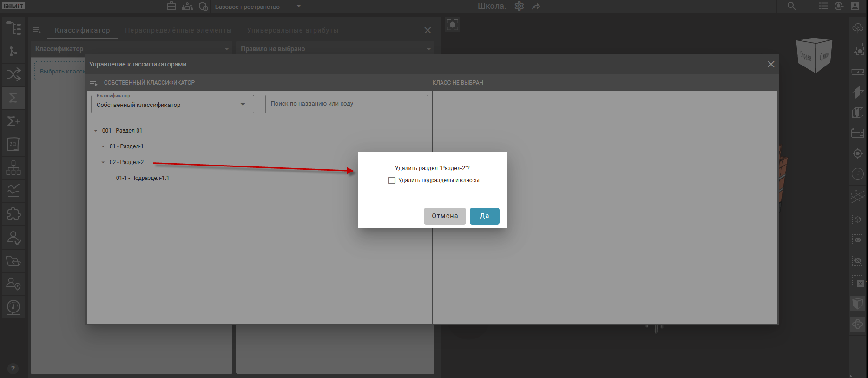Image resolution: width=868 pixels, height=378 pixels.
Task: Open the search magnifier in top bar
Action: 791,7
